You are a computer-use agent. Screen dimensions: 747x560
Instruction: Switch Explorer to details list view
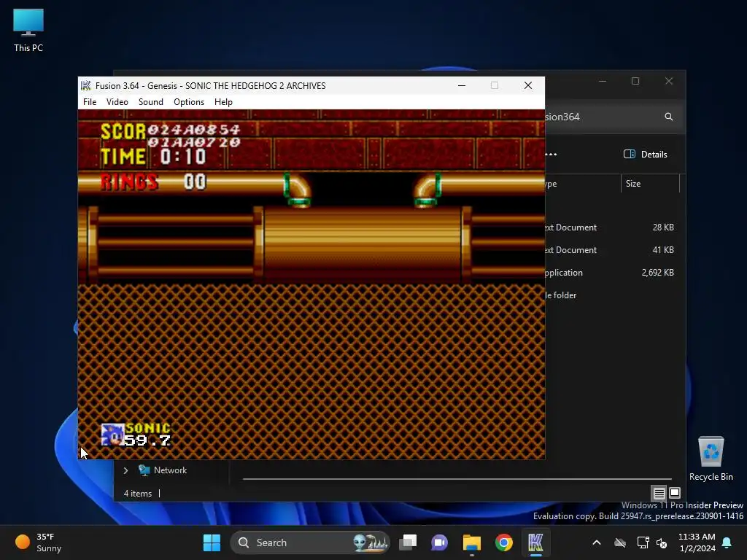(659, 494)
